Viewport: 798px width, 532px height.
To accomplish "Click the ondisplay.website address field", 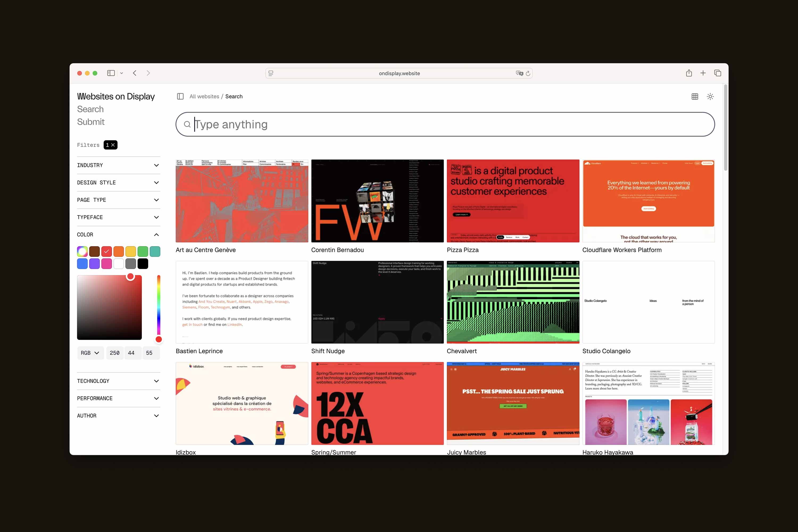I will tap(399, 73).
